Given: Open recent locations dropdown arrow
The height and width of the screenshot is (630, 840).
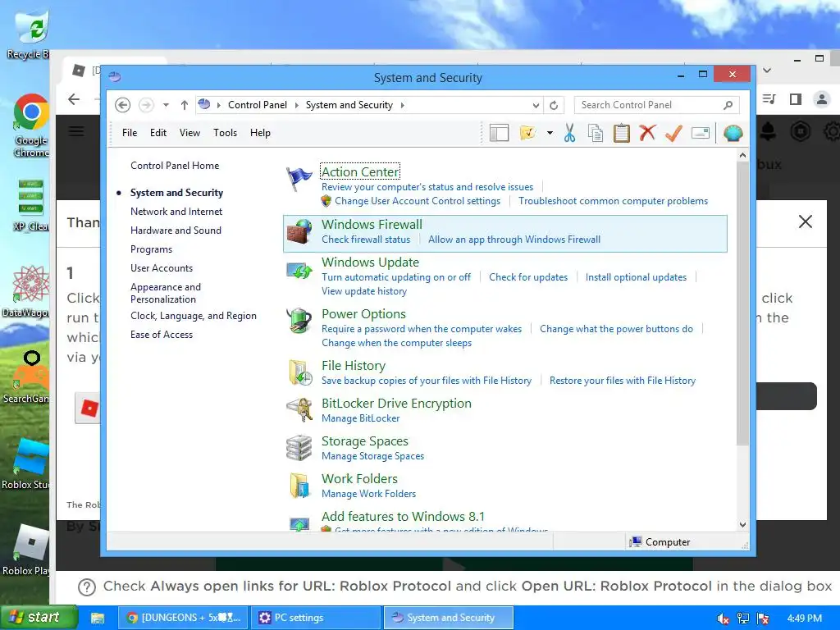Looking at the screenshot, I should (x=166, y=105).
